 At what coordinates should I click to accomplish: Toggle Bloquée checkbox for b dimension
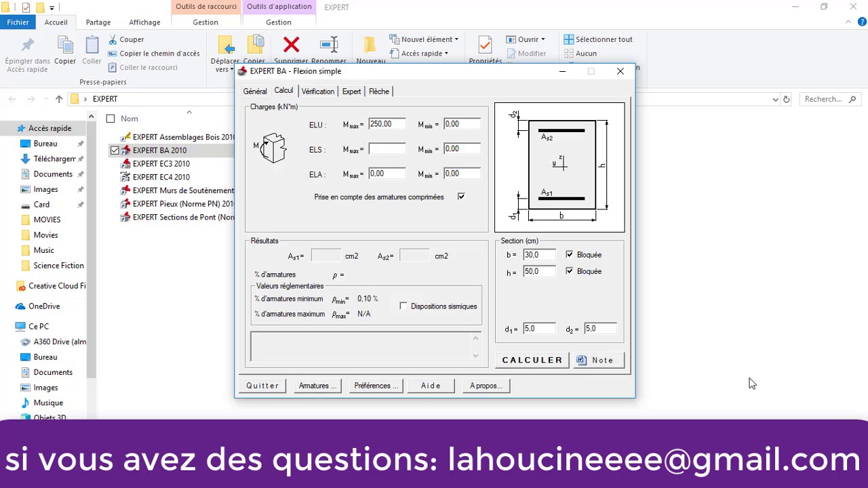click(x=569, y=255)
